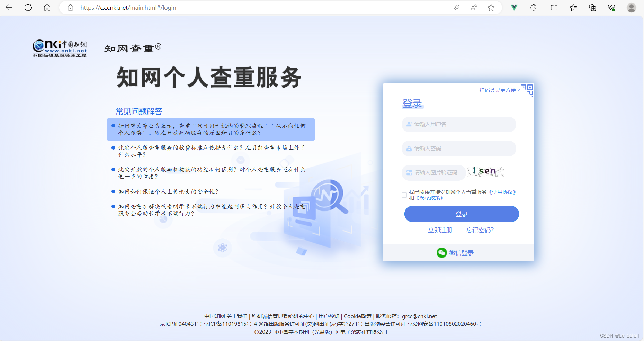Screen dimensions: 644x341
Task: Click the 扫码登录更方便 tooltip
Action: pyautogui.click(x=498, y=90)
